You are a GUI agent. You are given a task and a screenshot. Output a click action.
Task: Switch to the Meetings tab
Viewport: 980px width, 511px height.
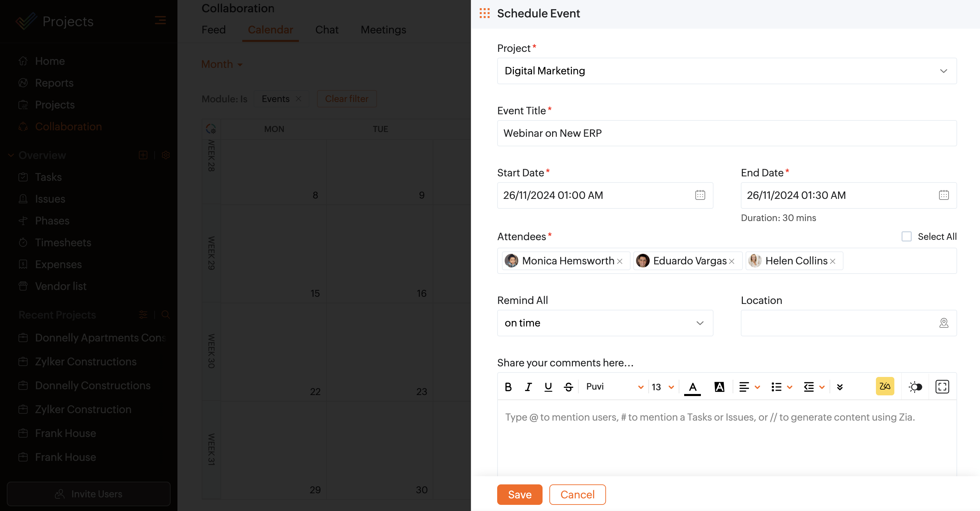[x=383, y=30]
